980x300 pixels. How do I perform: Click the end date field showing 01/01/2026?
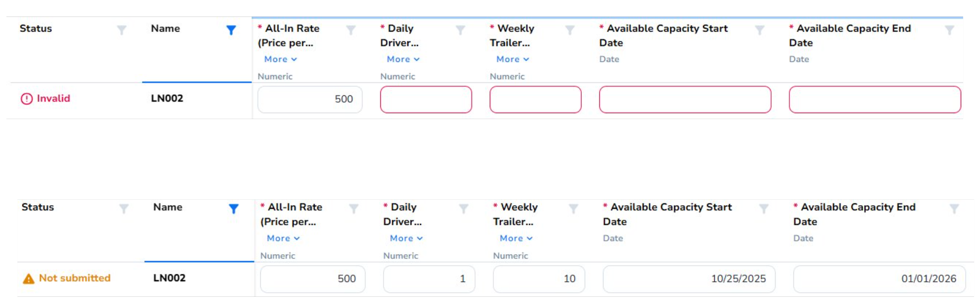click(x=879, y=279)
